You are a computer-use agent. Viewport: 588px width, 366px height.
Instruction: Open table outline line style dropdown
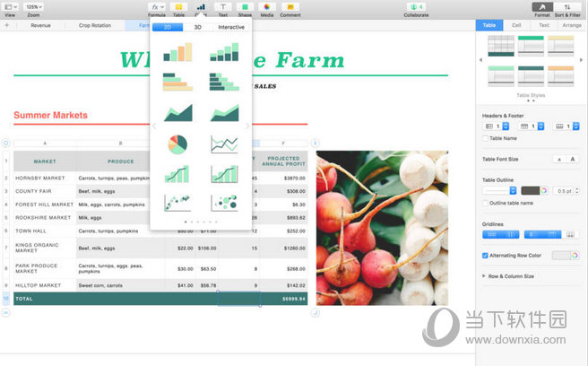[499, 191]
